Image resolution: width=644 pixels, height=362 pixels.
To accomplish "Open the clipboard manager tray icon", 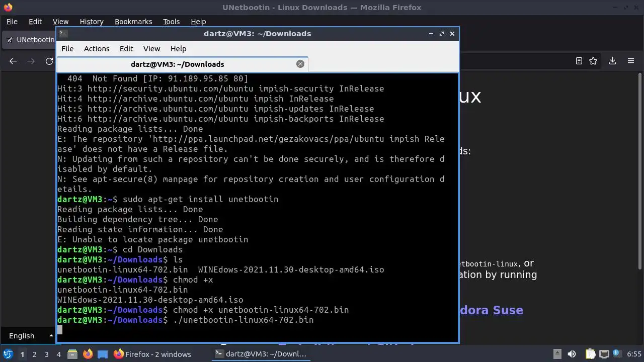I will pos(590,354).
